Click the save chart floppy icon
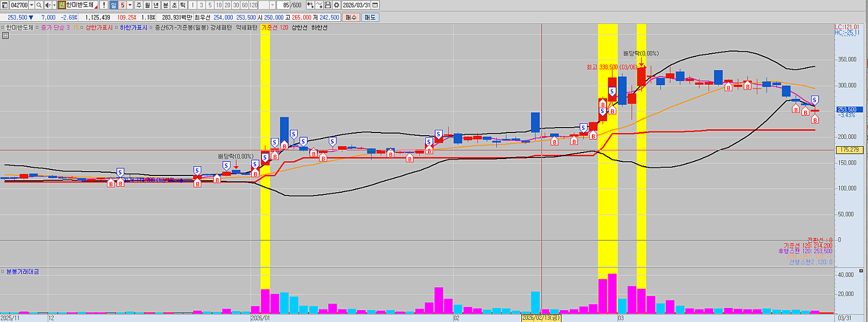The image size is (868, 322). pos(328,5)
